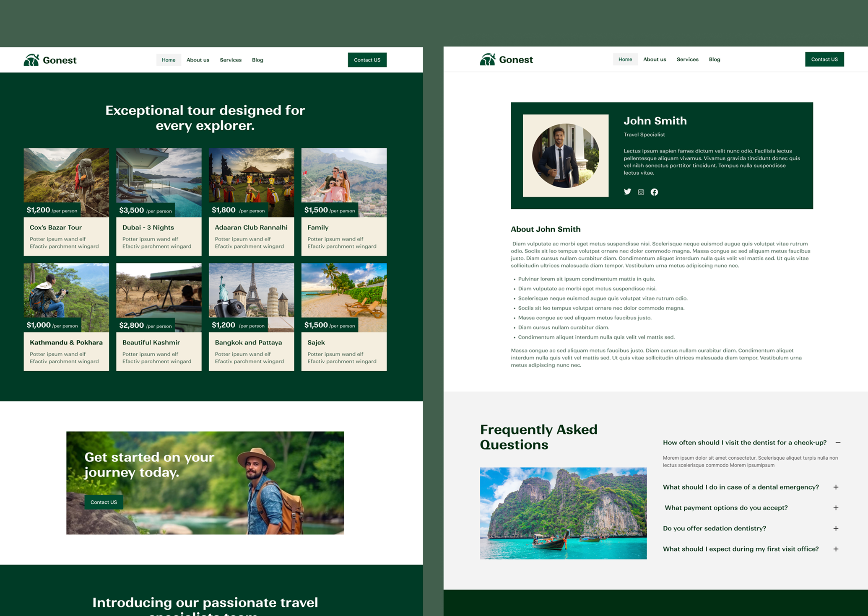The width and height of the screenshot is (868, 616).
Task: Open Services in right page navbar
Action: (687, 60)
